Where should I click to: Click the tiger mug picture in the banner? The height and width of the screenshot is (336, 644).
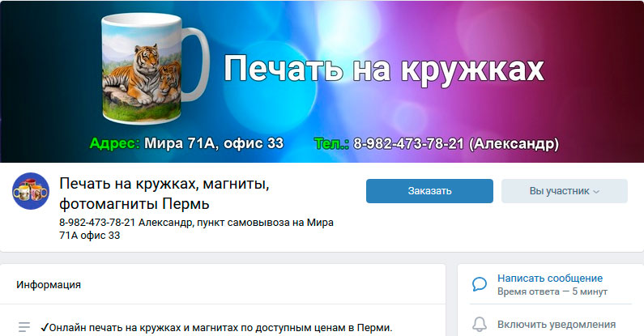154,69
